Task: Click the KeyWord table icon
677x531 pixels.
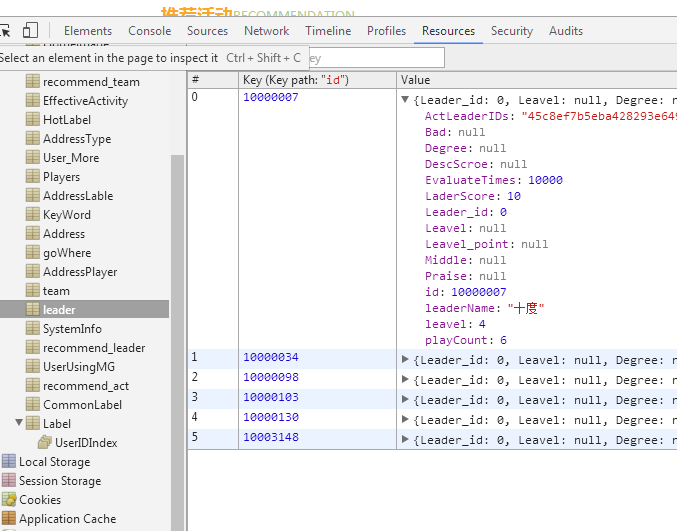Action: point(33,214)
